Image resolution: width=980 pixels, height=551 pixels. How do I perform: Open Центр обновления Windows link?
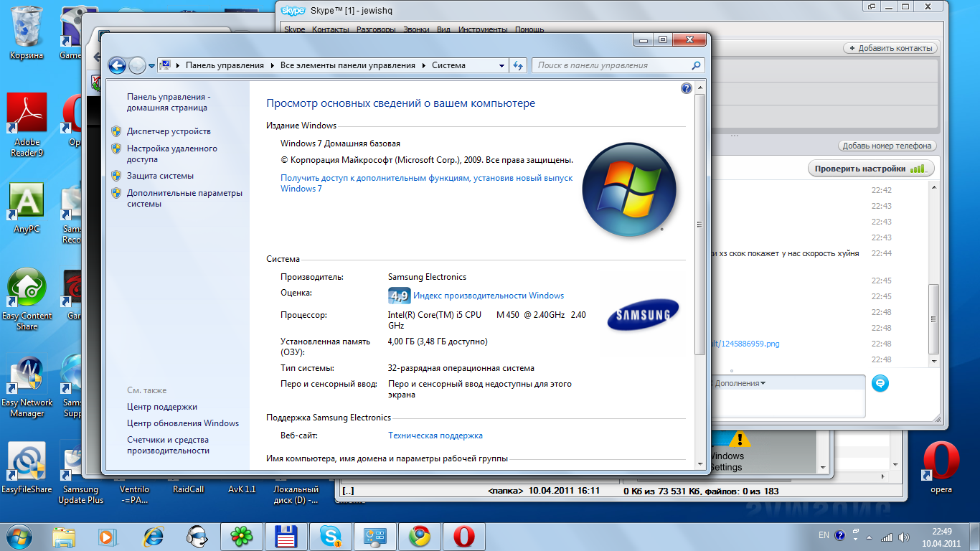[x=183, y=423]
